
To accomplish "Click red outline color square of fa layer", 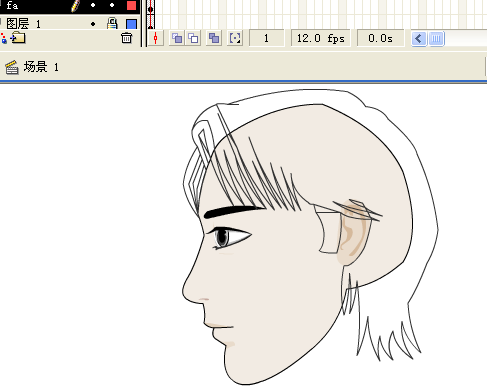I will coord(131,5).
